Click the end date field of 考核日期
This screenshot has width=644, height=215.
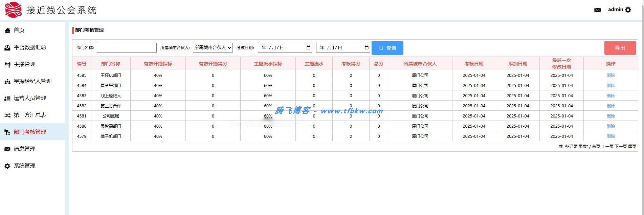(343, 48)
